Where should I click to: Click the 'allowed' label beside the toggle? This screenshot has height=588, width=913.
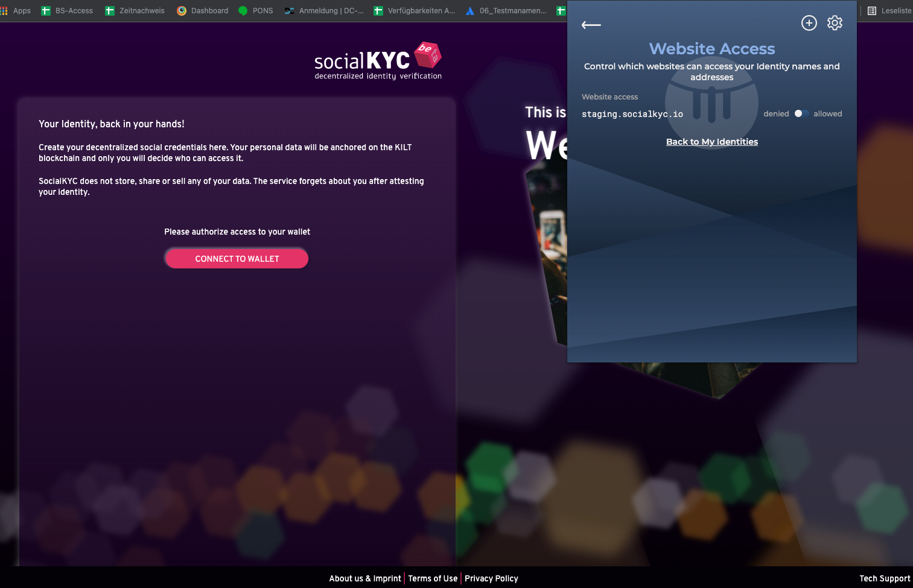tap(827, 113)
